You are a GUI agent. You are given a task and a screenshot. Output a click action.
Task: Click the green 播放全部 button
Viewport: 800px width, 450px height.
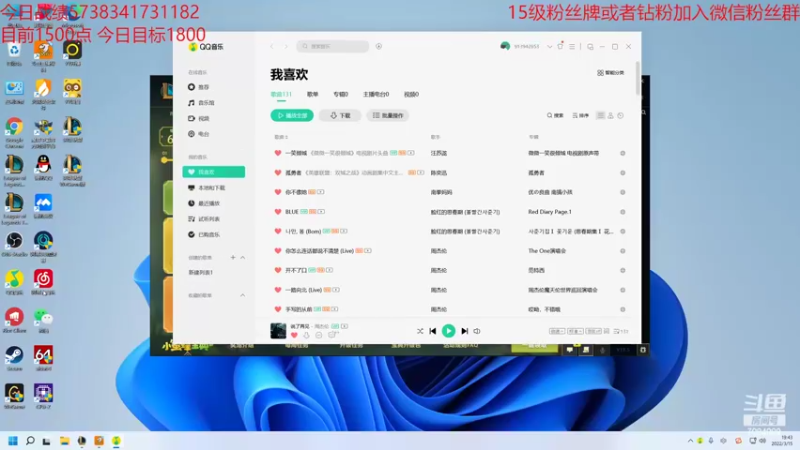pyautogui.click(x=292, y=116)
